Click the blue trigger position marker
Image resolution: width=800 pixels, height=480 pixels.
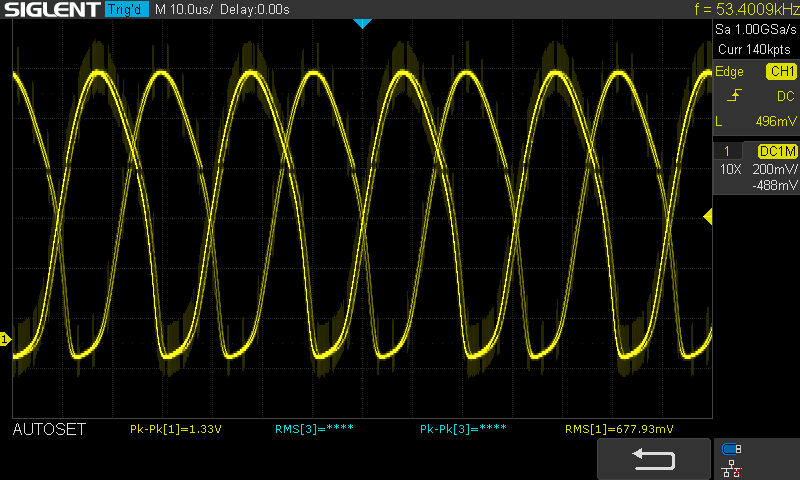(362, 23)
